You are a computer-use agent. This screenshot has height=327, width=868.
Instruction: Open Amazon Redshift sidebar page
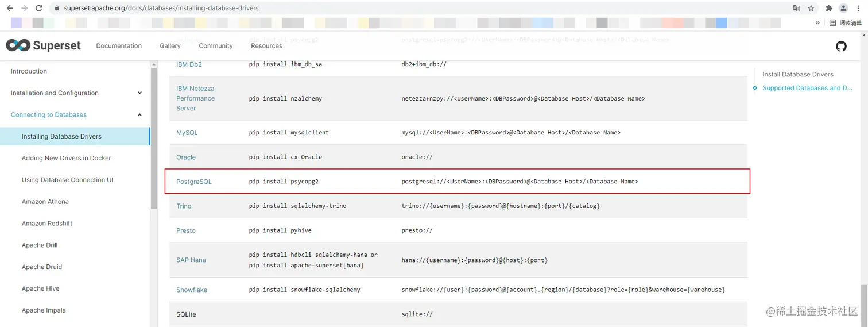point(47,224)
